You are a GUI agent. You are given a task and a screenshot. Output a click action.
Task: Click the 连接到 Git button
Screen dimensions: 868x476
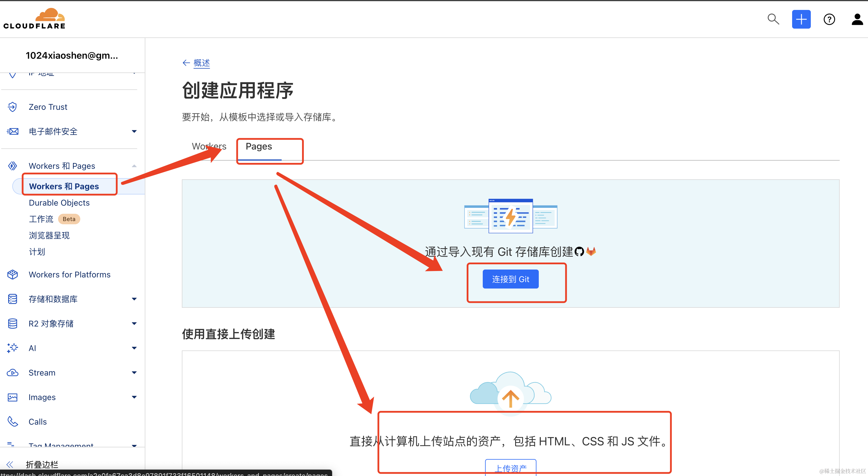[510, 279]
